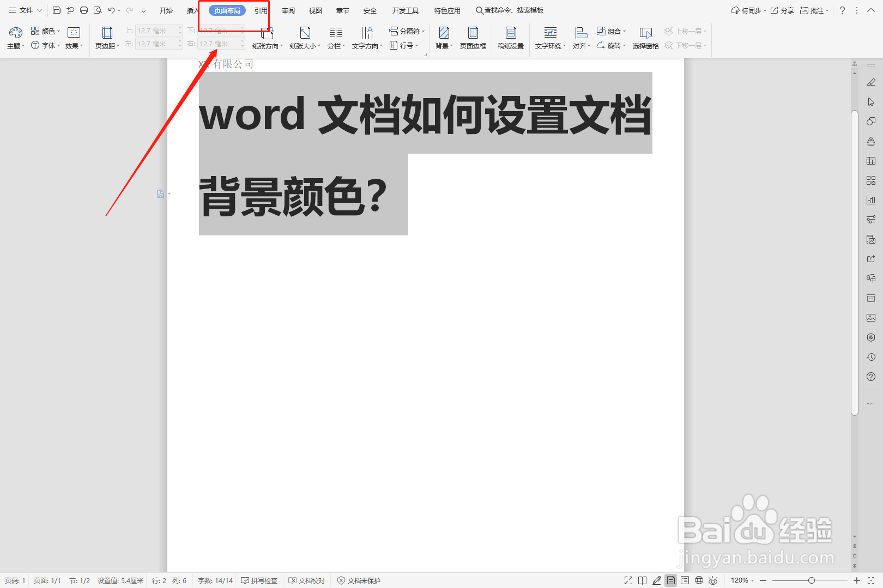883x588 pixels.
Task: Click the zoom in plus button
Action: click(x=857, y=580)
